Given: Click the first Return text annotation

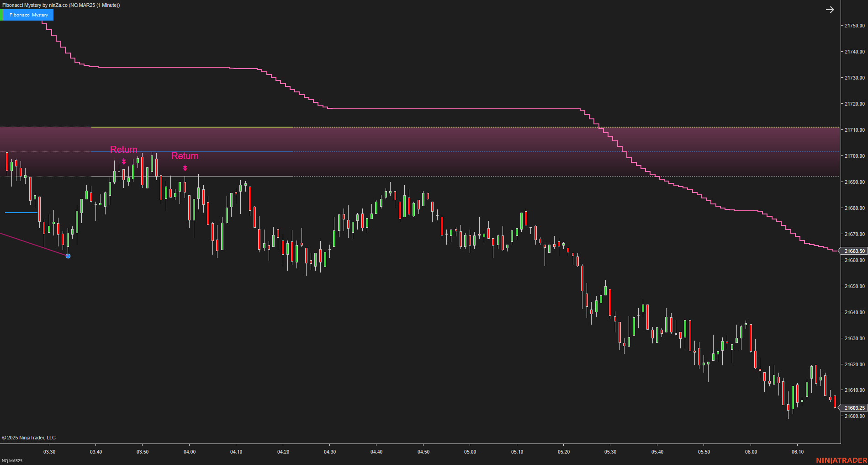Looking at the screenshot, I should pyautogui.click(x=123, y=149).
